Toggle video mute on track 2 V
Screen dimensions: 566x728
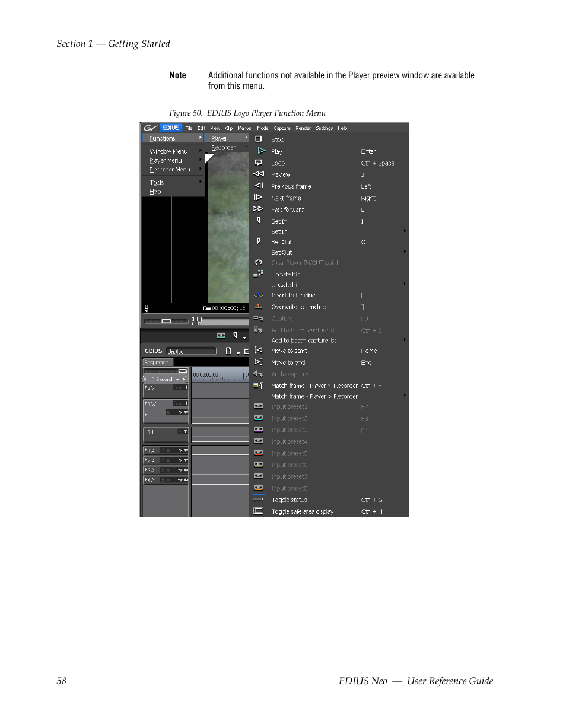click(185, 387)
